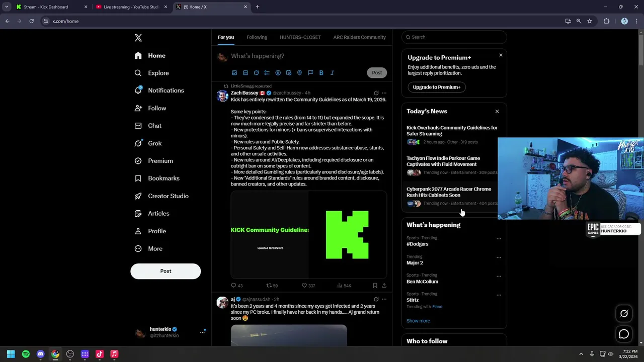644x362 pixels.
Task: Open more options on Zach Bussey's post
Action: pos(384,93)
